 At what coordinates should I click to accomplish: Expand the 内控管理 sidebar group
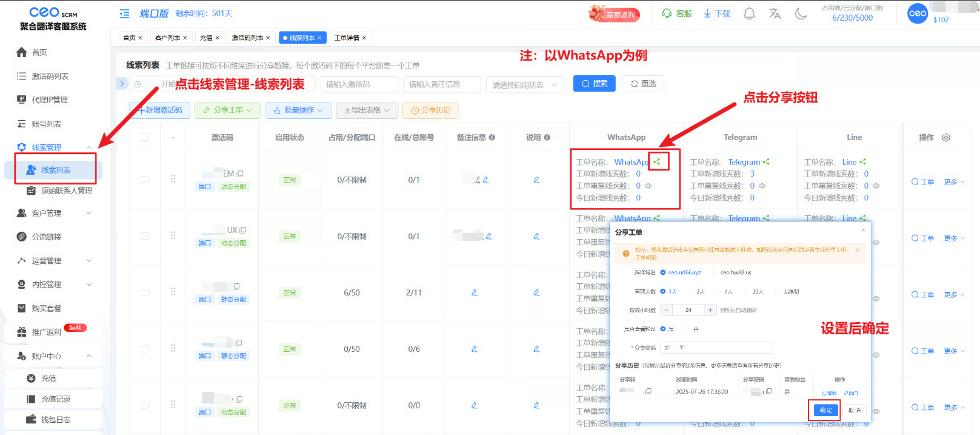[89, 285]
